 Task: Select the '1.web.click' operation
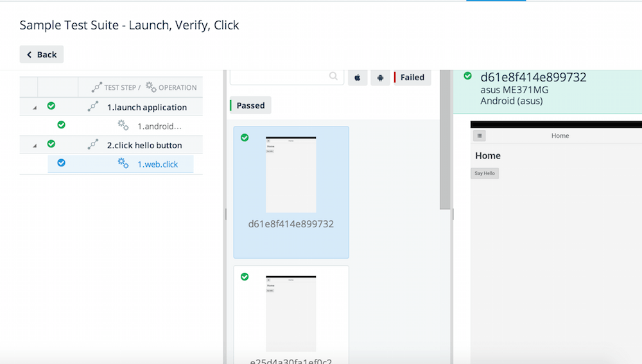pos(121,164)
